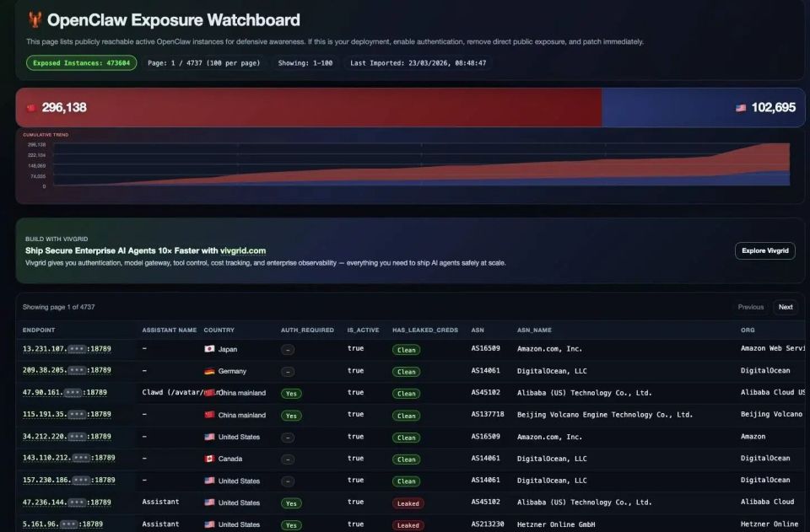Click the Canada flag icon
Viewport: 810px width, 532px height.
coord(209,458)
